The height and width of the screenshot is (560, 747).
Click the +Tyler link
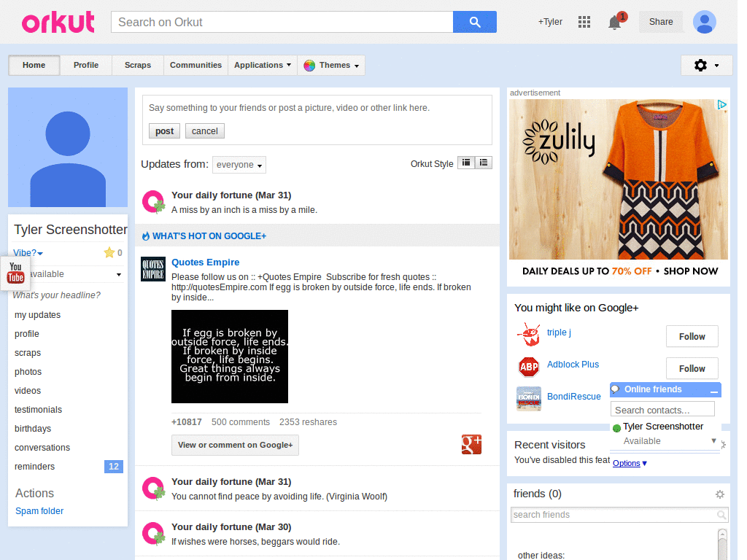550,22
